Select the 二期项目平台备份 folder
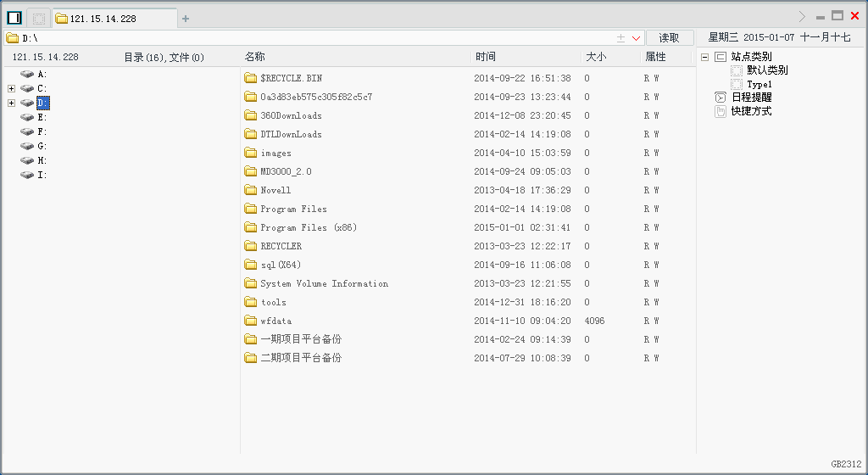 click(x=301, y=358)
